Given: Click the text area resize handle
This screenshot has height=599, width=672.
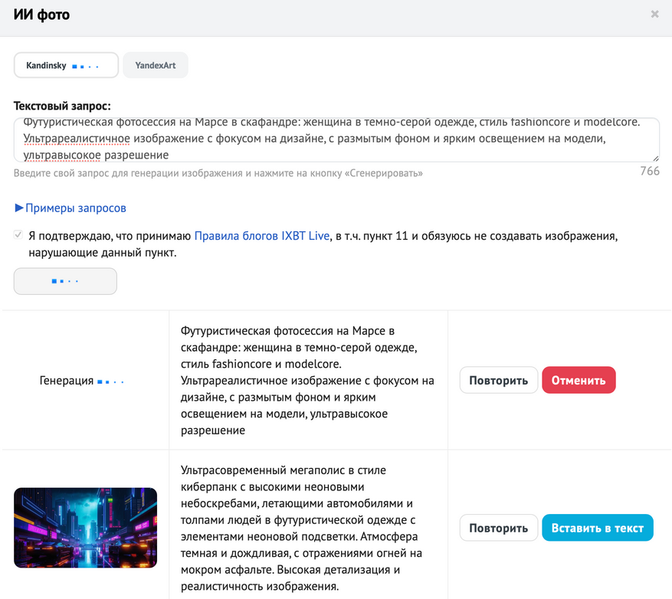Looking at the screenshot, I should (655, 157).
